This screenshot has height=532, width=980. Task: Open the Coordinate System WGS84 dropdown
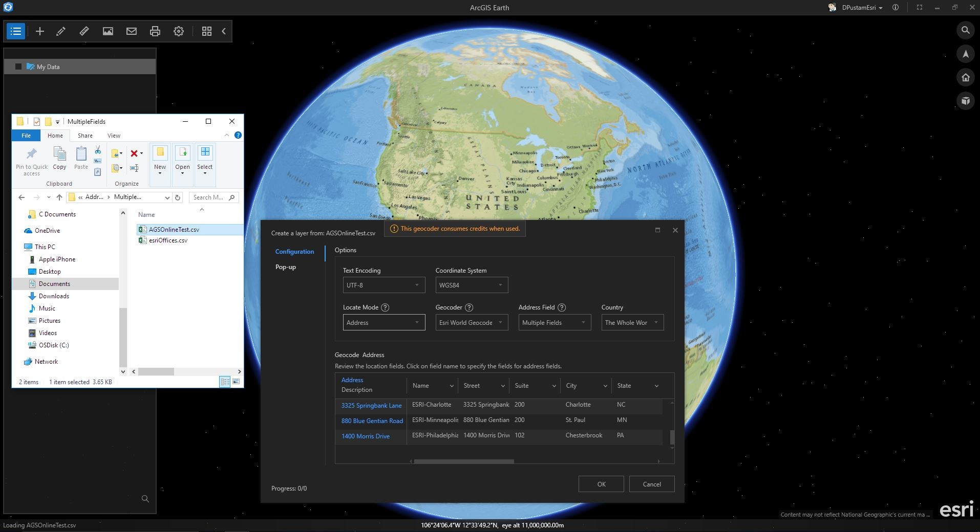[x=472, y=285]
